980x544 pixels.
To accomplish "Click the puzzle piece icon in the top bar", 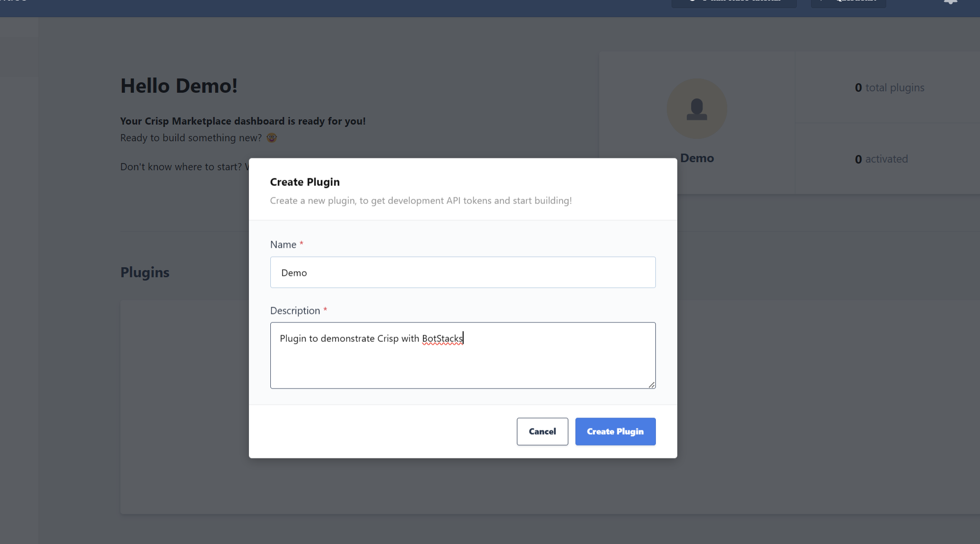I will click(950, 2).
